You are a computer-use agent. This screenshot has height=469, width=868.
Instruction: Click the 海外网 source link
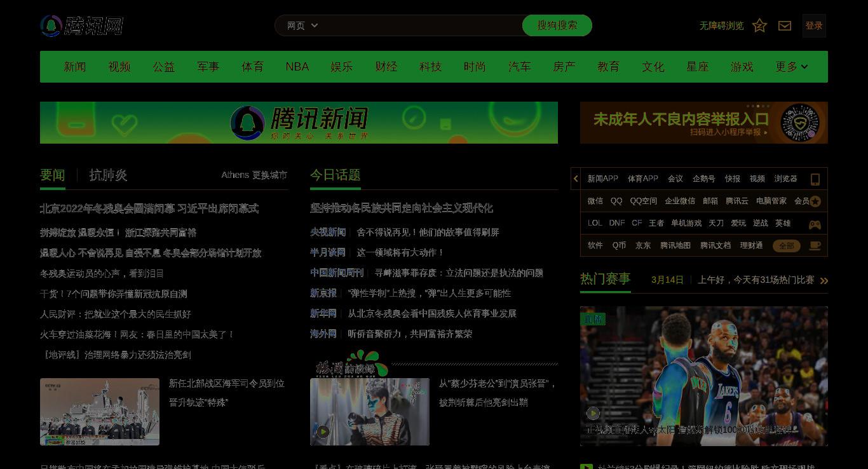(x=323, y=334)
